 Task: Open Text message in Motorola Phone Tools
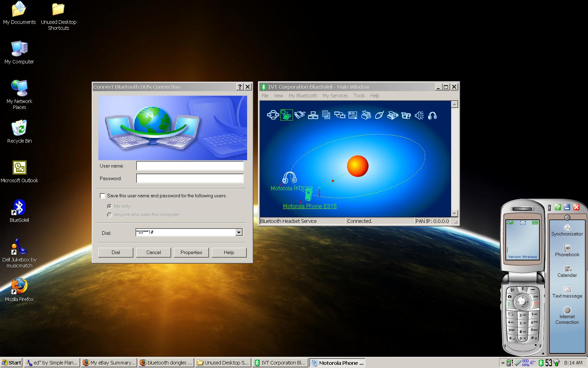pos(567,292)
